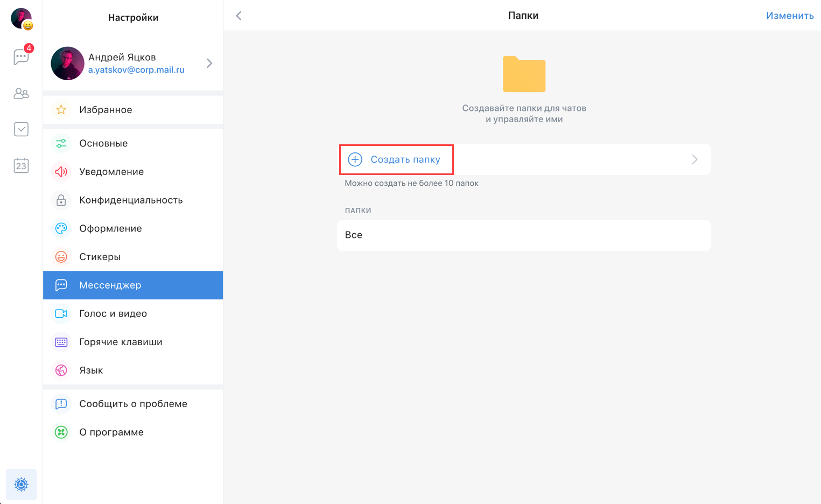Click the Изменить button
This screenshot has width=821, height=504.
click(789, 16)
